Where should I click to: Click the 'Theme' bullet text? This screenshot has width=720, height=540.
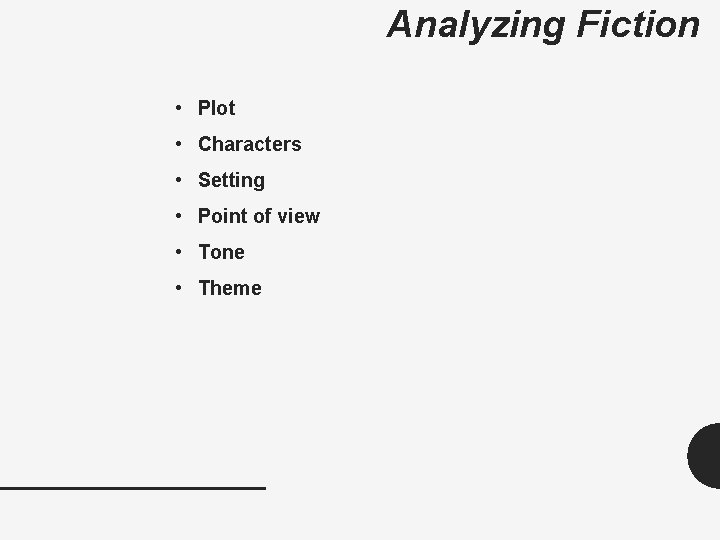230,288
